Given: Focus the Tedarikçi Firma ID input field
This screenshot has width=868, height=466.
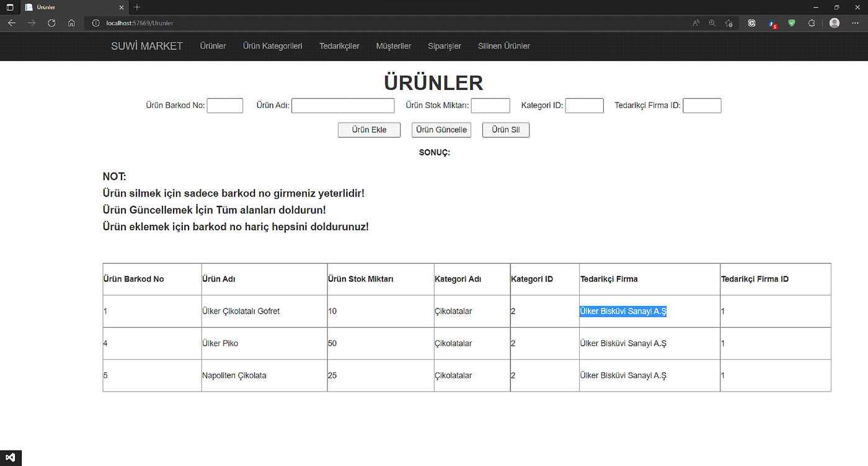Looking at the screenshot, I should 702,105.
